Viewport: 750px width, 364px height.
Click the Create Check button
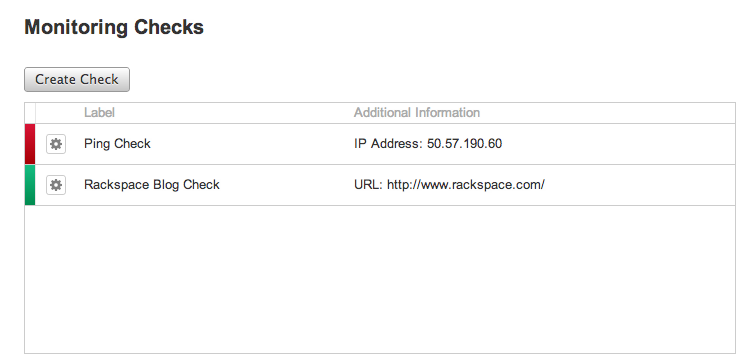point(77,79)
